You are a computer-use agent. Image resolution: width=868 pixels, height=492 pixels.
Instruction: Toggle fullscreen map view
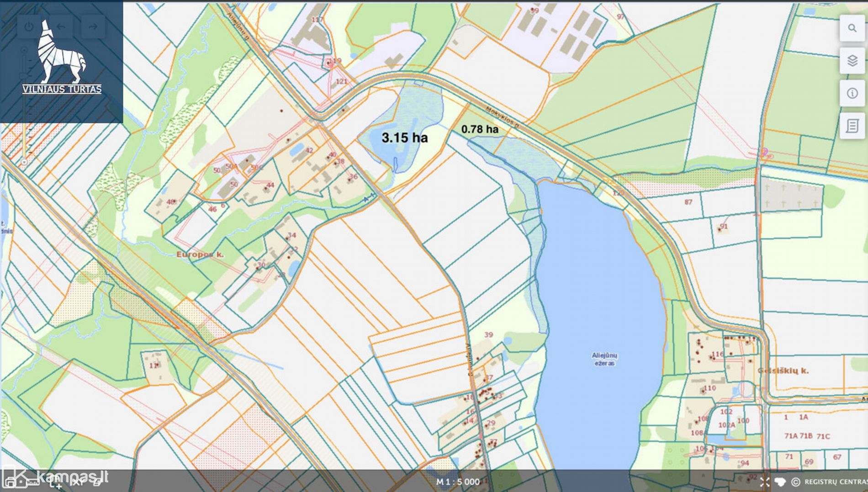click(765, 482)
